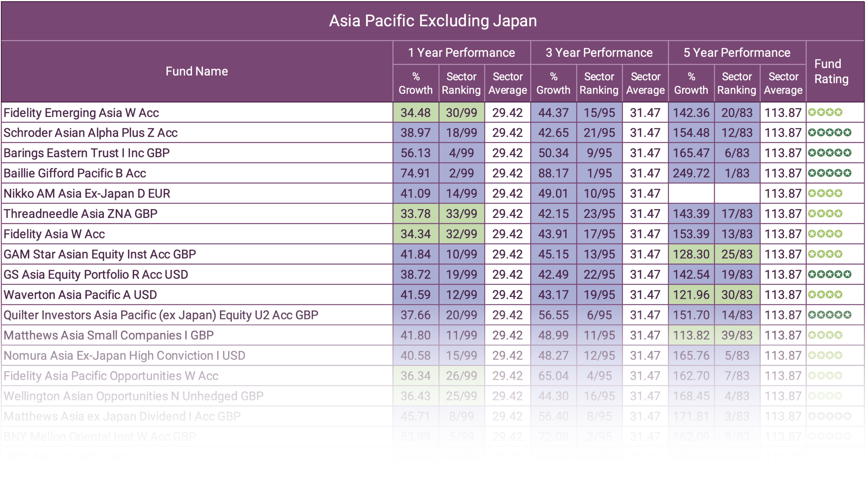
Task: Click the Asia Pacific Excluding Japan title
Action: tap(433, 21)
